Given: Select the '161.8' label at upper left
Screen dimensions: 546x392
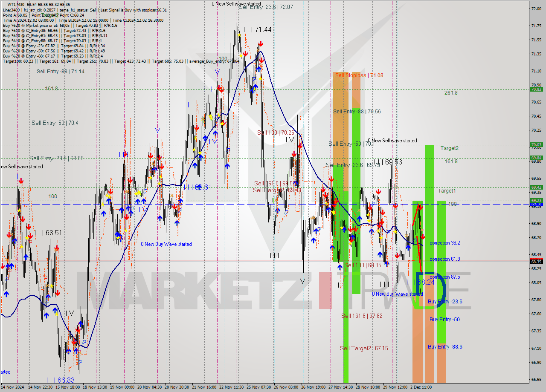Looking at the screenshot, I should pos(51,89).
